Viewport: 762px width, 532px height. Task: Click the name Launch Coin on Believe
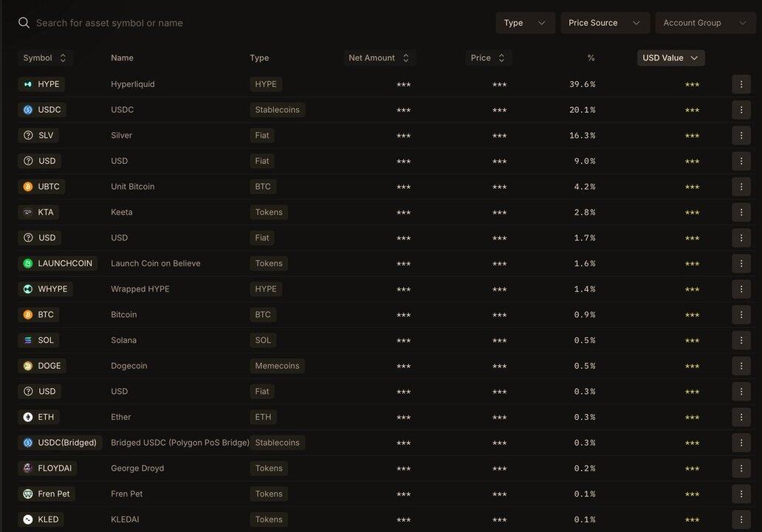[156, 263]
